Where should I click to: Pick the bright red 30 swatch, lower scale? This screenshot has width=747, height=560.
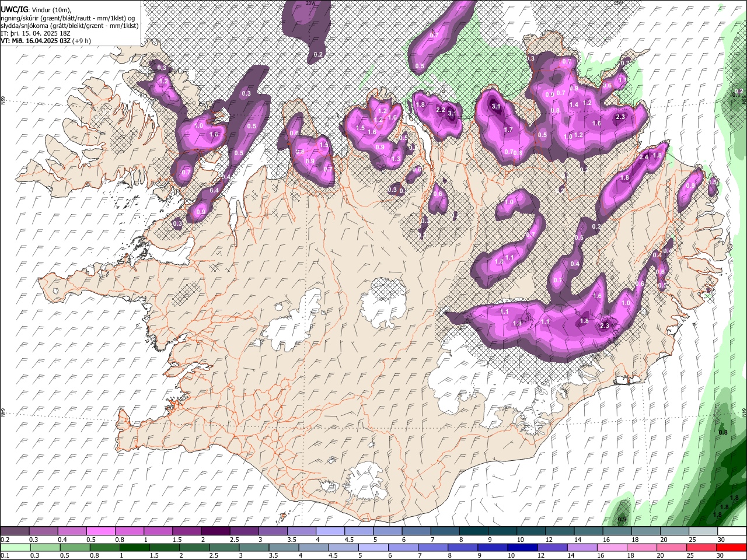(731, 547)
